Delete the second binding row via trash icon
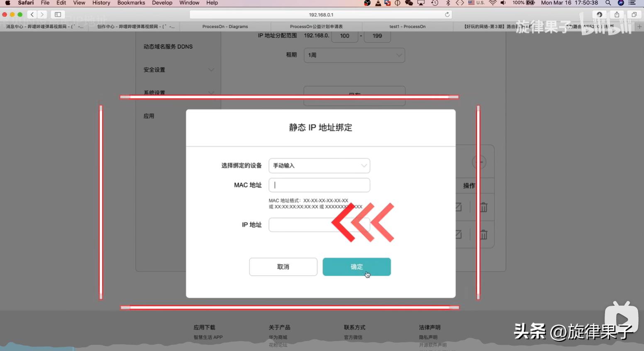 [483, 235]
